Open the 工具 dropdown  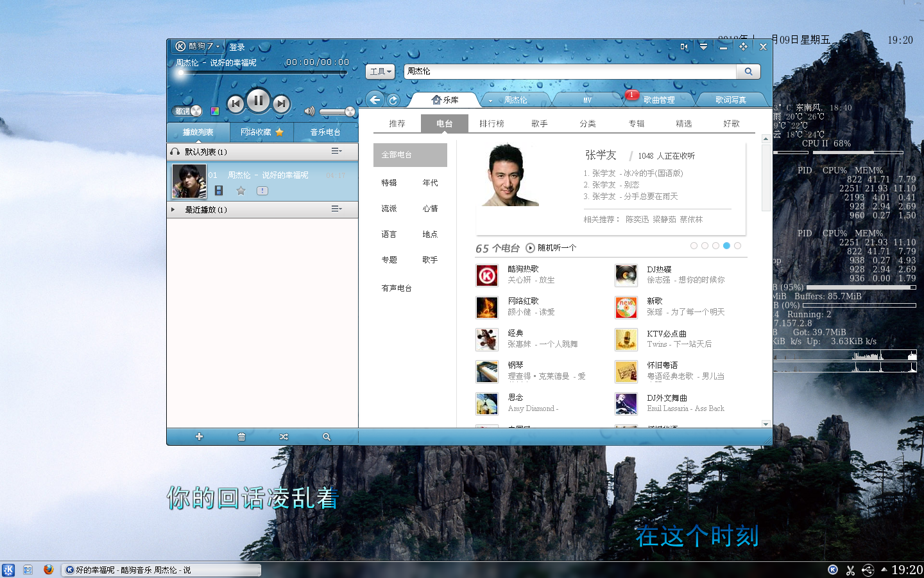(380, 71)
